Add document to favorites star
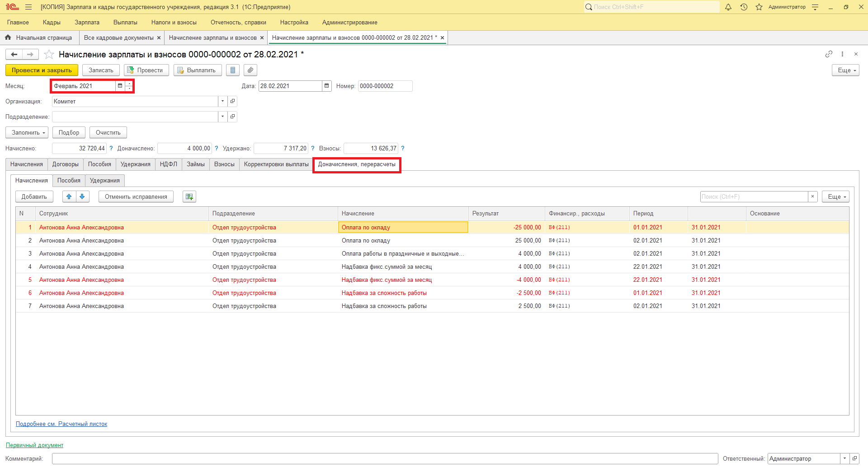The image size is (868, 467). tap(49, 55)
